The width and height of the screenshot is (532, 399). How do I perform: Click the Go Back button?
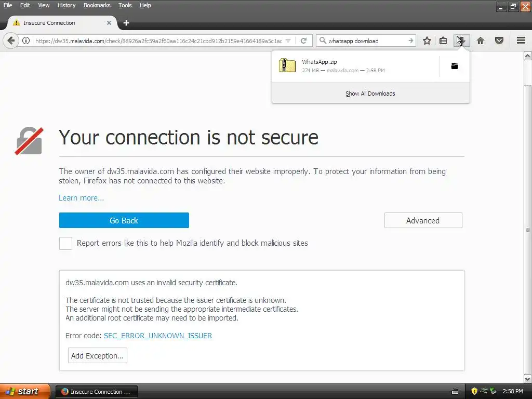tap(124, 220)
